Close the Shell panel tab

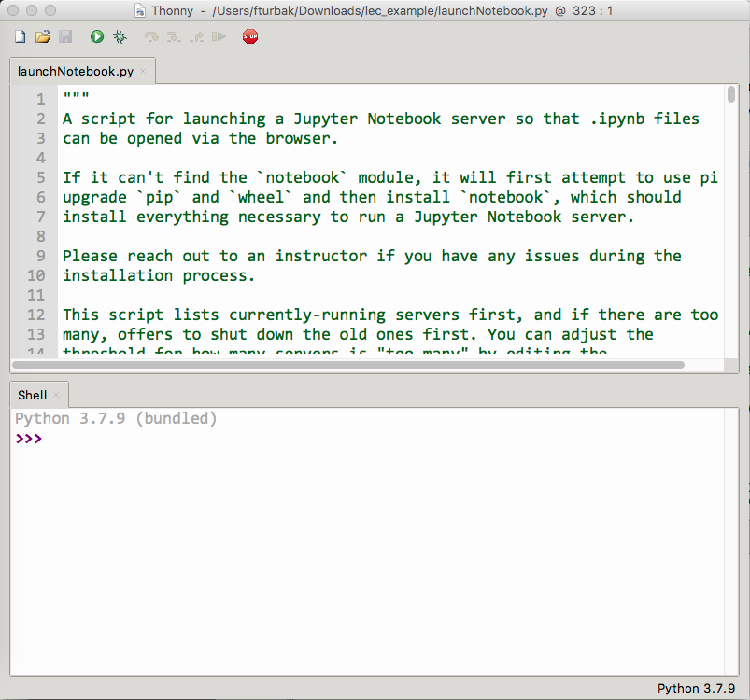pos(56,395)
